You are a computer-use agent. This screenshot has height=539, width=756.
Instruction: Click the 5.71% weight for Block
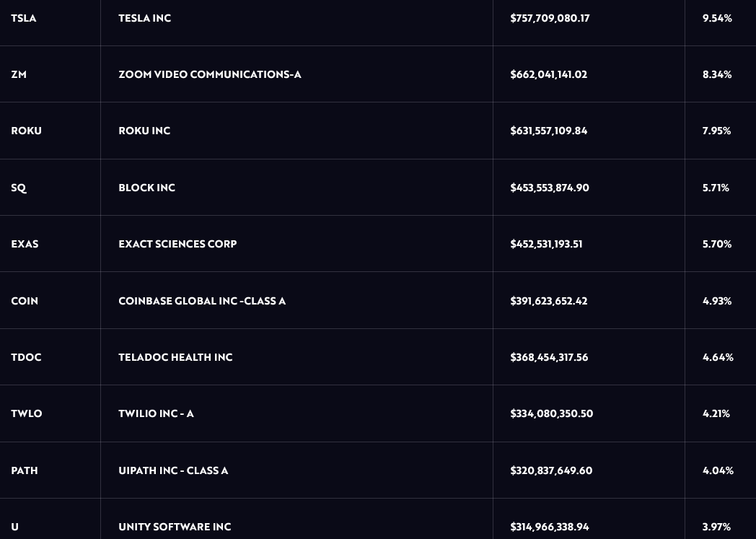pyautogui.click(x=716, y=188)
